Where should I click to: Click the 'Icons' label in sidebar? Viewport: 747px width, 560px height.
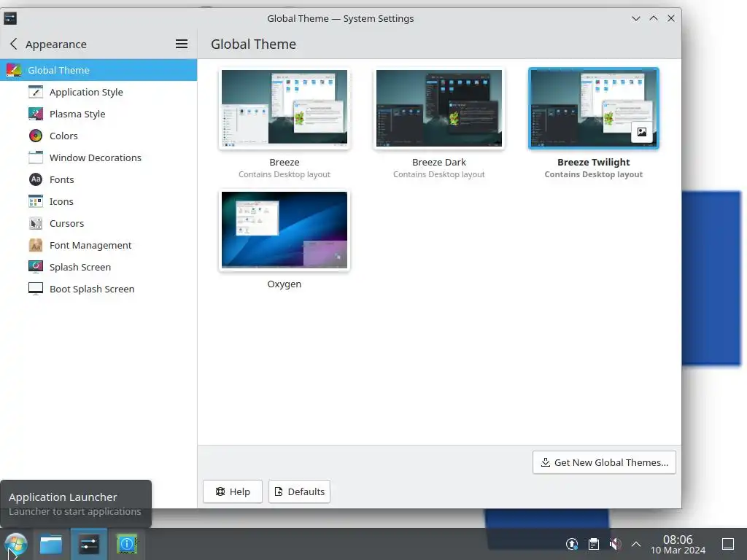coord(61,201)
